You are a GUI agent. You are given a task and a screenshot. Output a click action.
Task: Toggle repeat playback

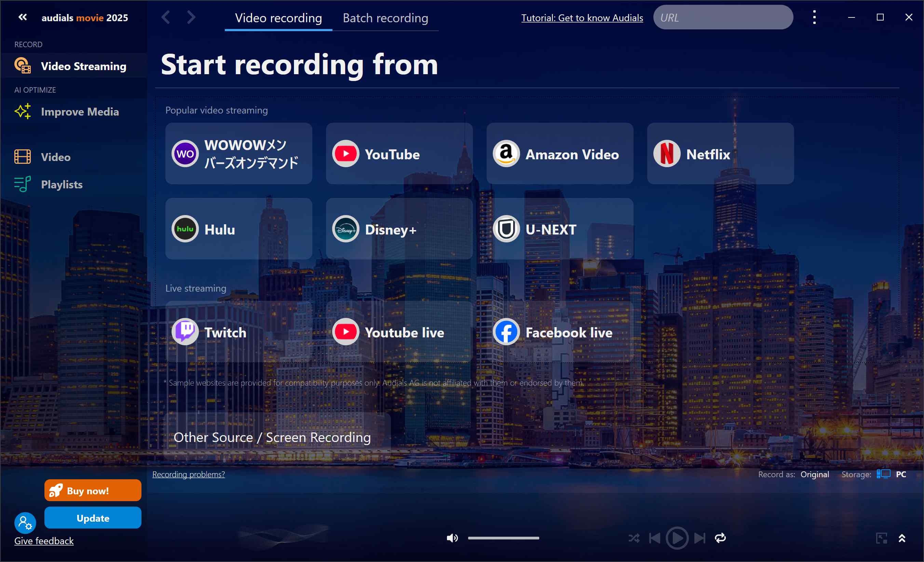(720, 538)
